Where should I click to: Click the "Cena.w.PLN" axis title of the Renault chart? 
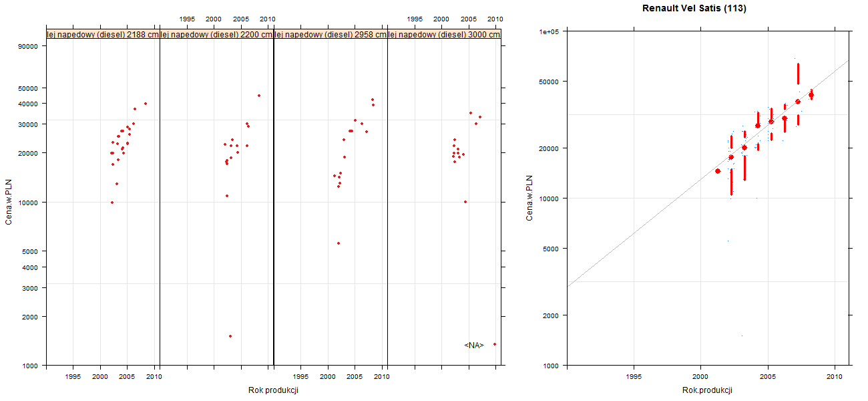pos(529,198)
